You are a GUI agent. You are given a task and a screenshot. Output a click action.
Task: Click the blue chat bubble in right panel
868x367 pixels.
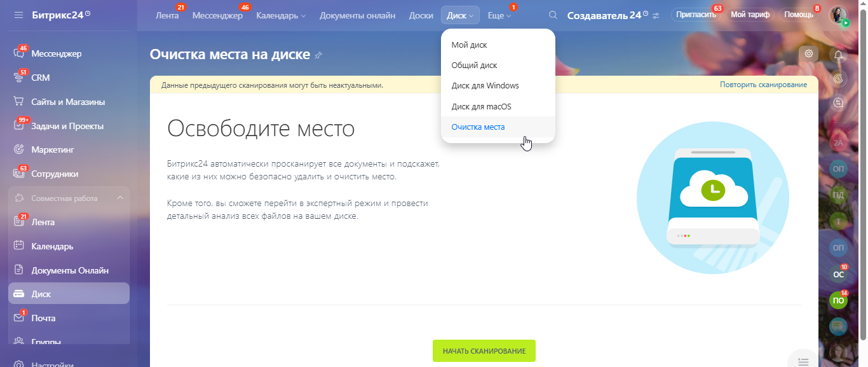coord(839,326)
